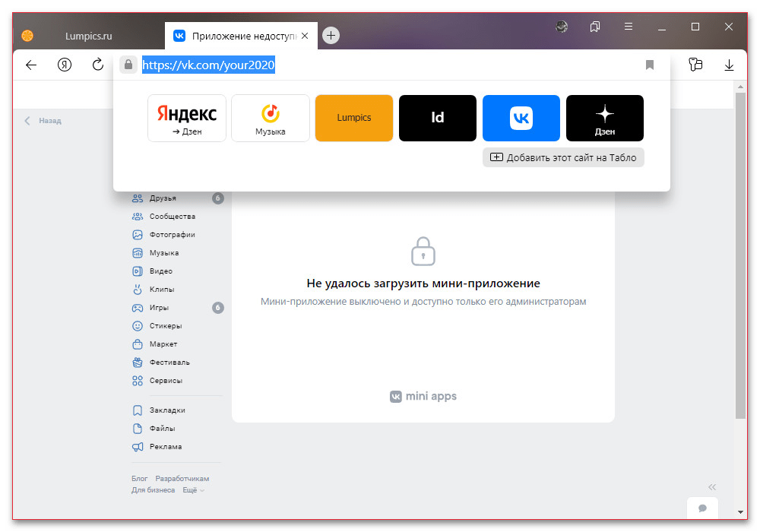Open the browser hamburger menu

pyautogui.click(x=629, y=27)
